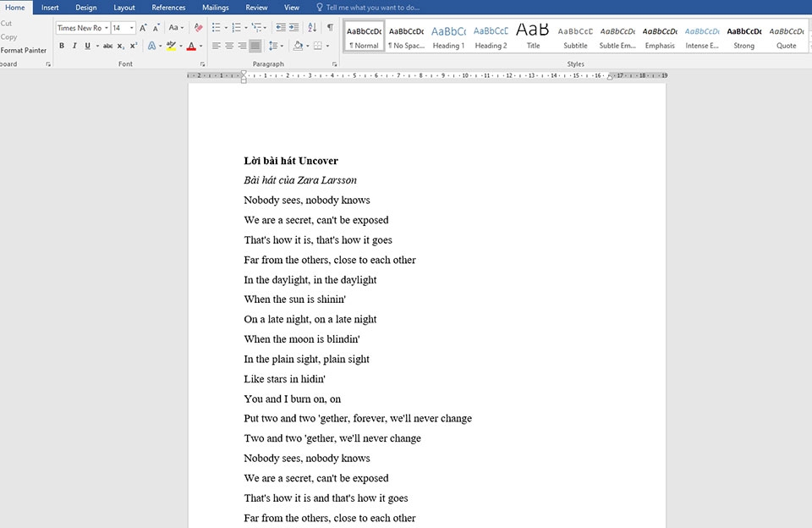Click the Borders icon
Screen dimensions: 812x528
318,46
